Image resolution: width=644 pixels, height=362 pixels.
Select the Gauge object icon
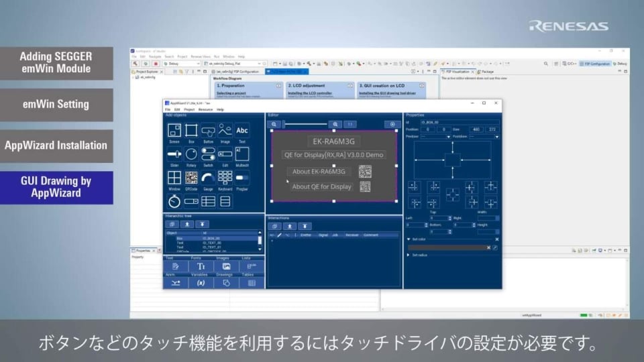[208, 178]
